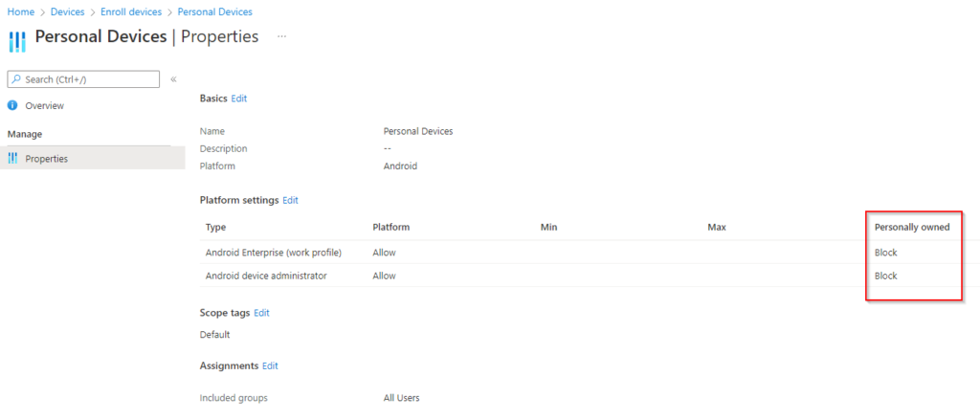Edit the Platform settings section
The width and height of the screenshot is (980, 420).
pyautogui.click(x=290, y=200)
